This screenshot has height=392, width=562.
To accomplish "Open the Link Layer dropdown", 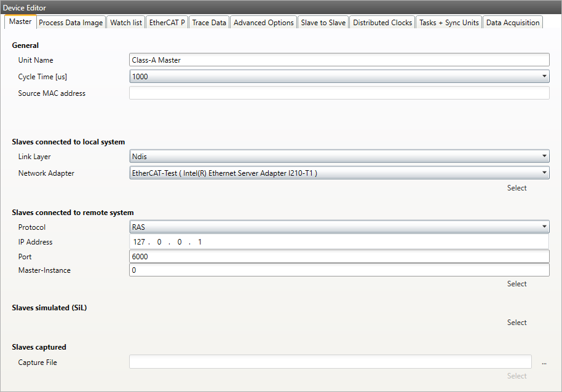I will (339, 157).
